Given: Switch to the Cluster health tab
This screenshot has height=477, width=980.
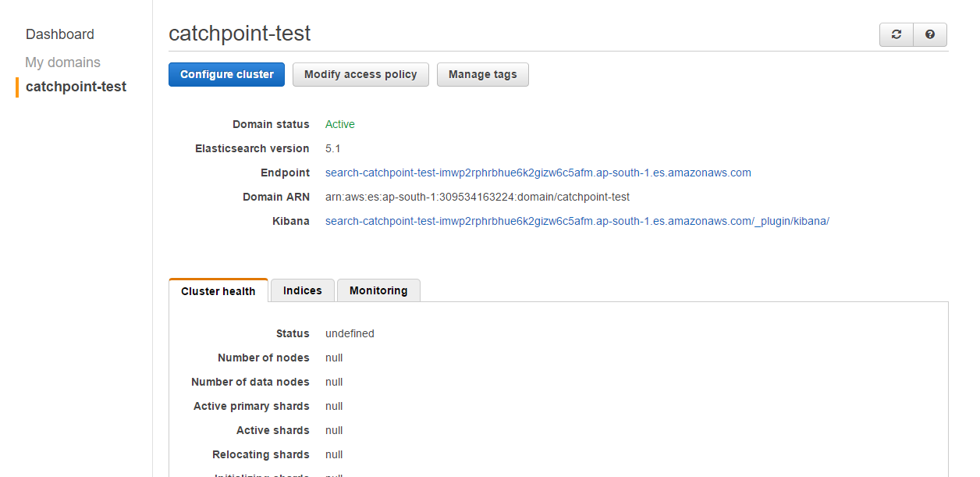Looking at the screenshot, I should tap(218, 291).
